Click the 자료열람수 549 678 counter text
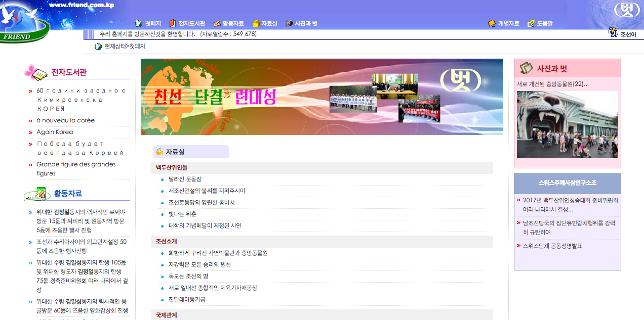This screenshot has height=320, width=644. click(228, 34)
